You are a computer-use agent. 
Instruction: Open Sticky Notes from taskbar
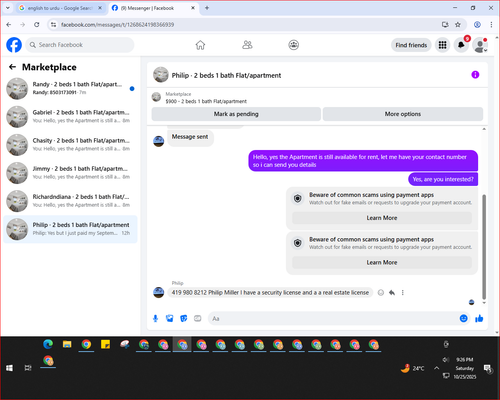tap(105, 344)
